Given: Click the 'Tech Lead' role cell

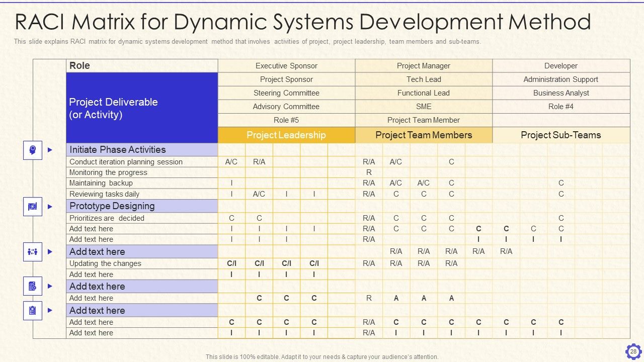Looking at the screenshot, I should click(x=424, y=79).
